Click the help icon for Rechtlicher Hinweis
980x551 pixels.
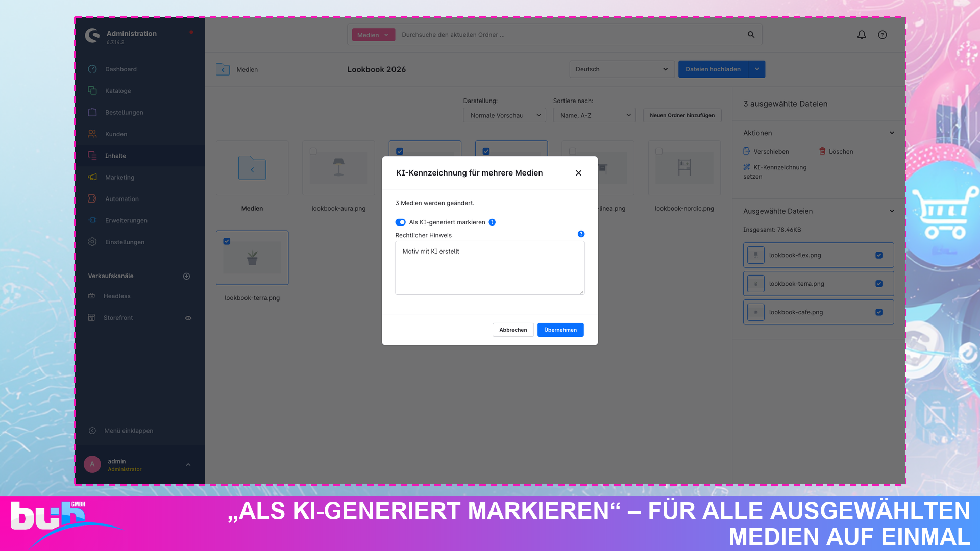pyautogui.click(x=581, y=234)
